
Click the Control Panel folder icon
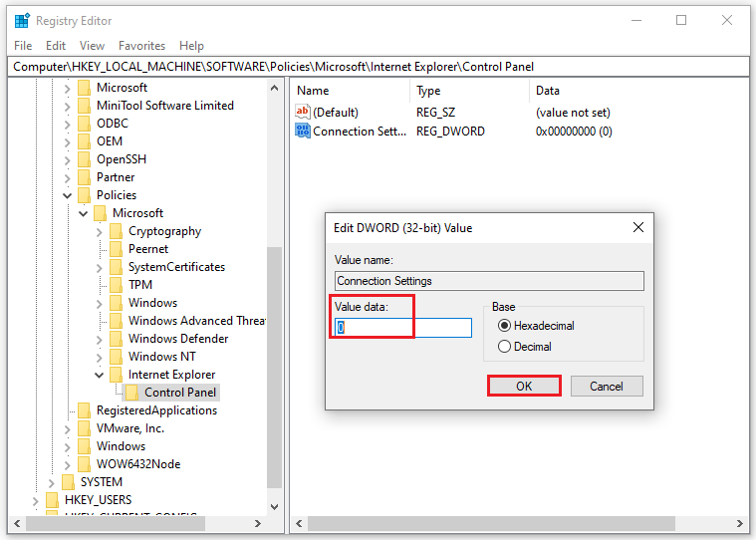coord(131,393)
